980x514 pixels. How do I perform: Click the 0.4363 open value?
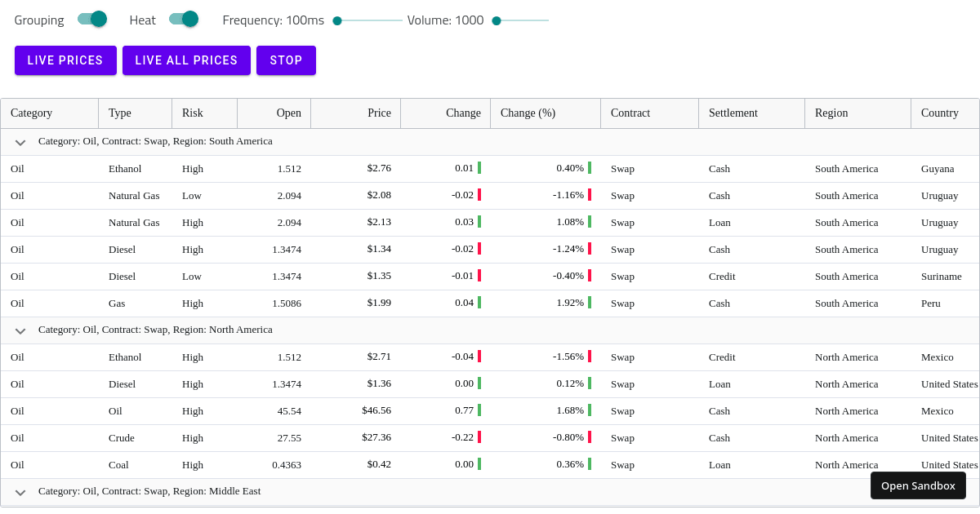click(x=274, y=465)
